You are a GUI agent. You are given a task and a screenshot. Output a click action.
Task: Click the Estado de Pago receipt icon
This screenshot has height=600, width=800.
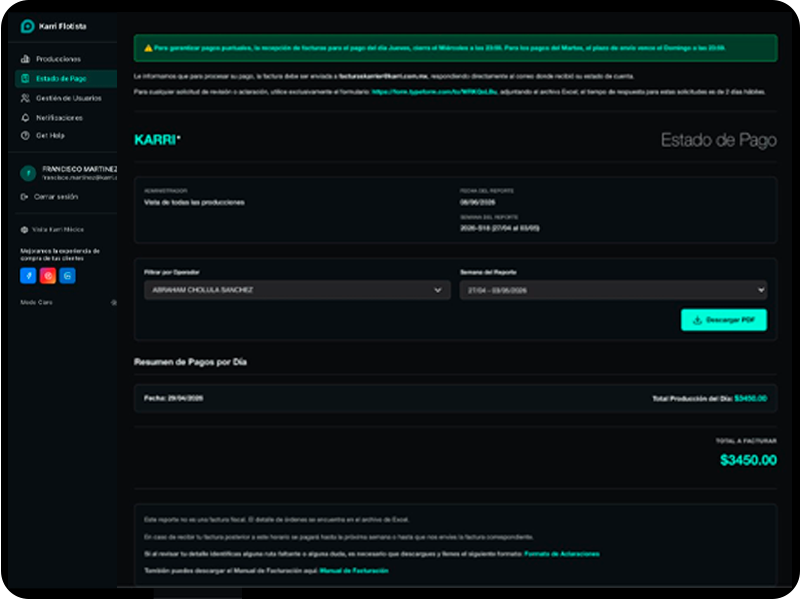[x=25, y=79]
